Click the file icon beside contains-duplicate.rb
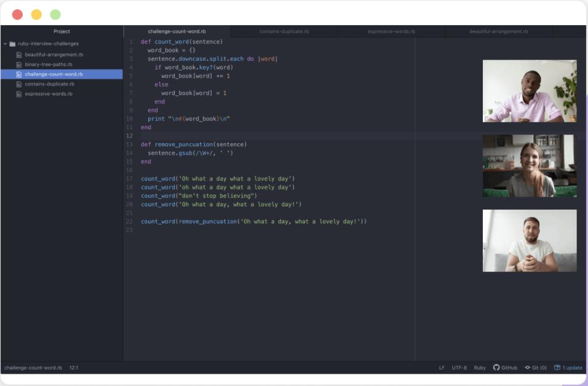The image size is (588, 386). (19, 84)
